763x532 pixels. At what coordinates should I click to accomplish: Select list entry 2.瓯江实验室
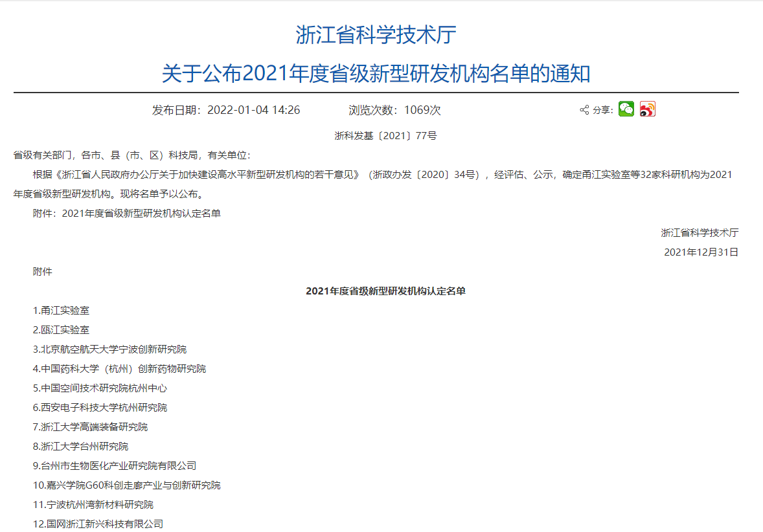tap(61, 330)
